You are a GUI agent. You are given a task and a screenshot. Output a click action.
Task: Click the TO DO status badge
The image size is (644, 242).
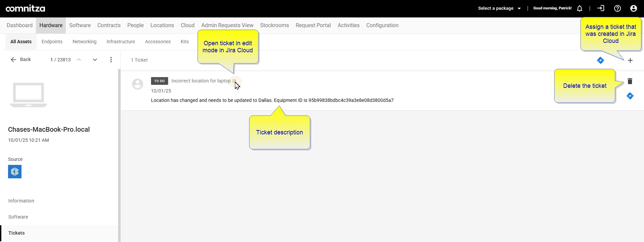pyautogui.click(x=159, y=81)
